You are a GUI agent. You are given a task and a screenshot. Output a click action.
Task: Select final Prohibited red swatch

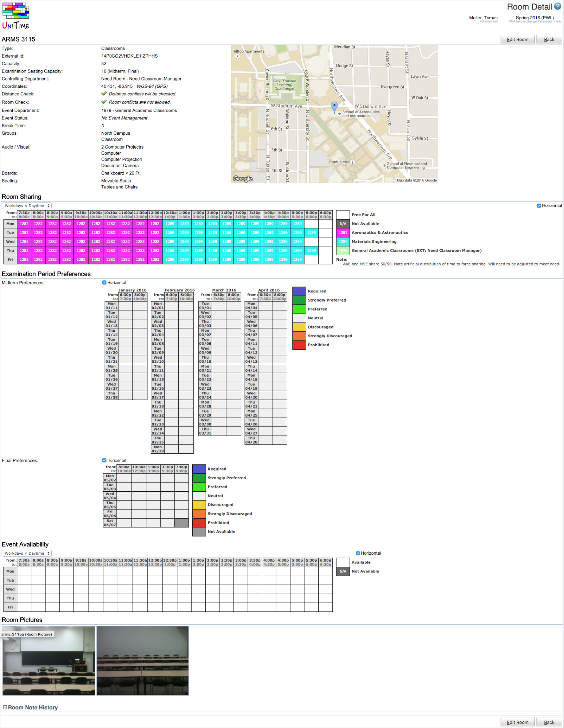[199, 523]
